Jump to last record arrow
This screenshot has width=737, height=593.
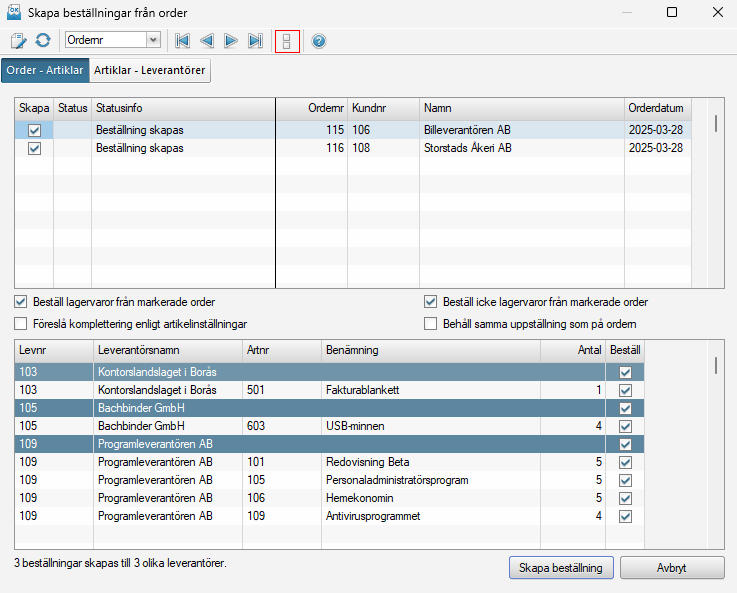(x=255, y=41)
